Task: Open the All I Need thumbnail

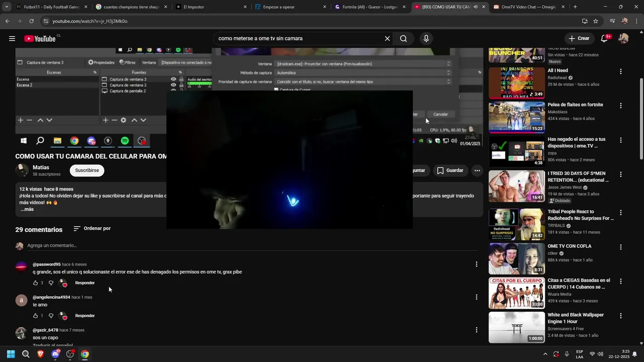Action: (x=517, y=83)
